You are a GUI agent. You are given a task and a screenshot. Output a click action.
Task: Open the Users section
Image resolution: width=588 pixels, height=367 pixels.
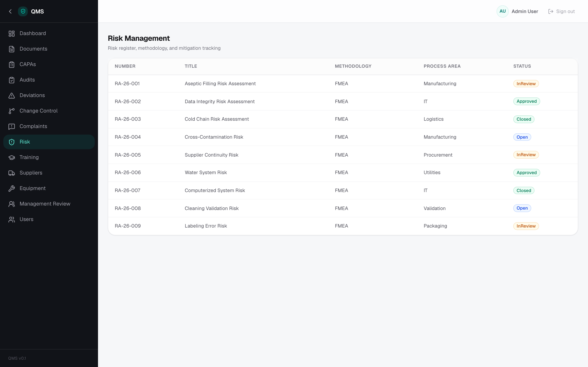(x=49, y=219)
